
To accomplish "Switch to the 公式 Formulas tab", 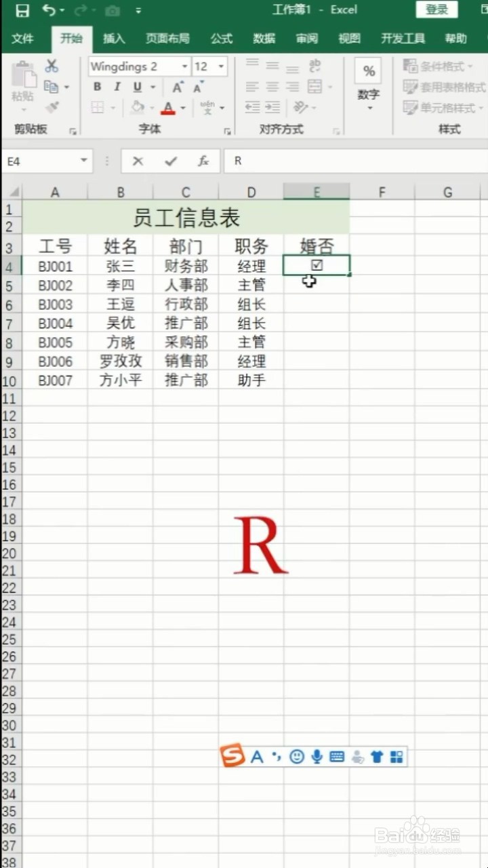I will tap(221, 39).
